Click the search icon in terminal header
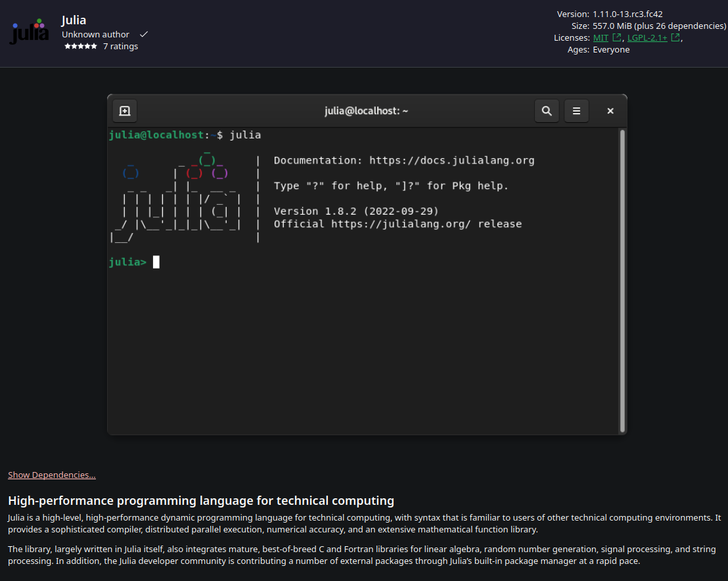The image size is (728, 581). [x=547, y=111]
